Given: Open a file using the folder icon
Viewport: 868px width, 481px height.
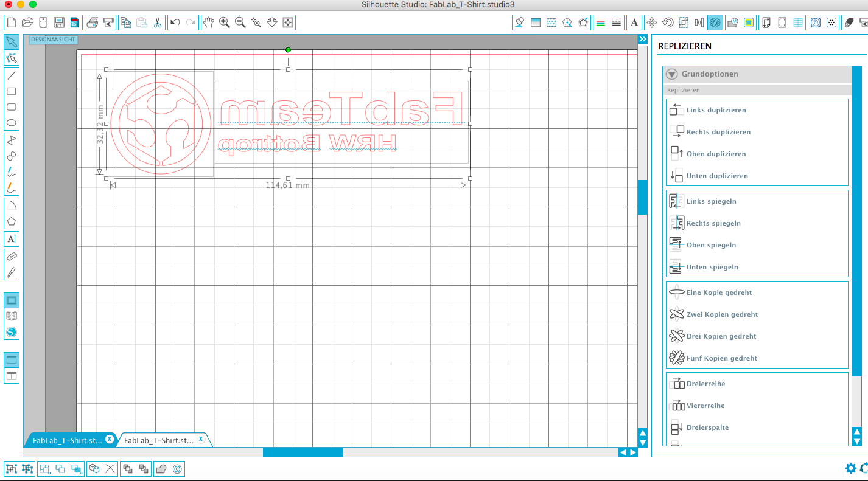Looking at the screenshot, I should click(x=27, y=22).
